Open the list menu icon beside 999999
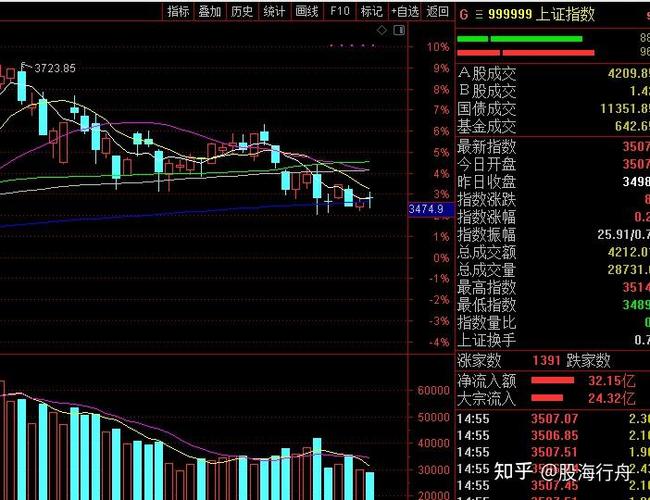Viewport: 650px width, 500px height. pos(479,14)
